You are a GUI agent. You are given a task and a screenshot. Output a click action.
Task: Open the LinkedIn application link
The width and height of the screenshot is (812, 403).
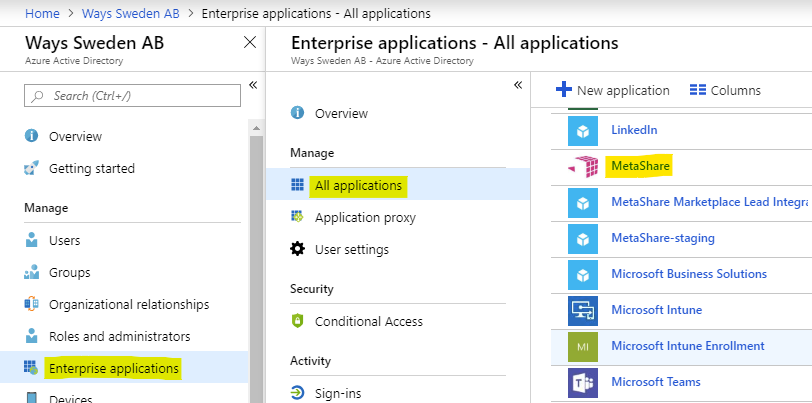[634, 129]
